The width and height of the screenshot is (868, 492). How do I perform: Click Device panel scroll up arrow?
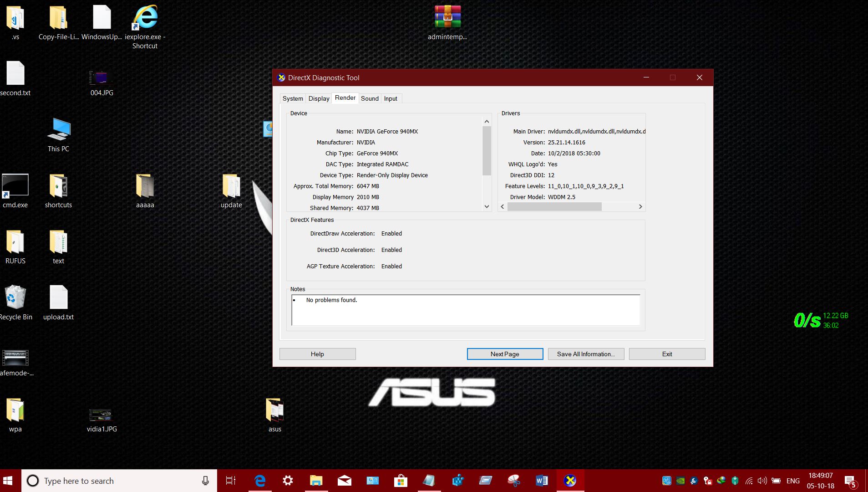[487, 121]
